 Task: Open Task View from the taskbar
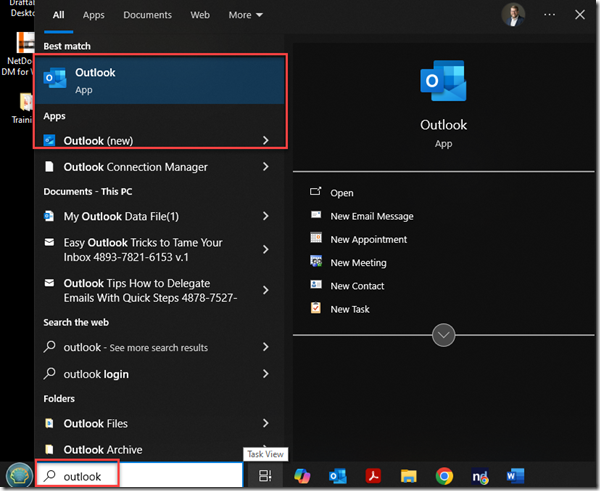pos(265,476)
